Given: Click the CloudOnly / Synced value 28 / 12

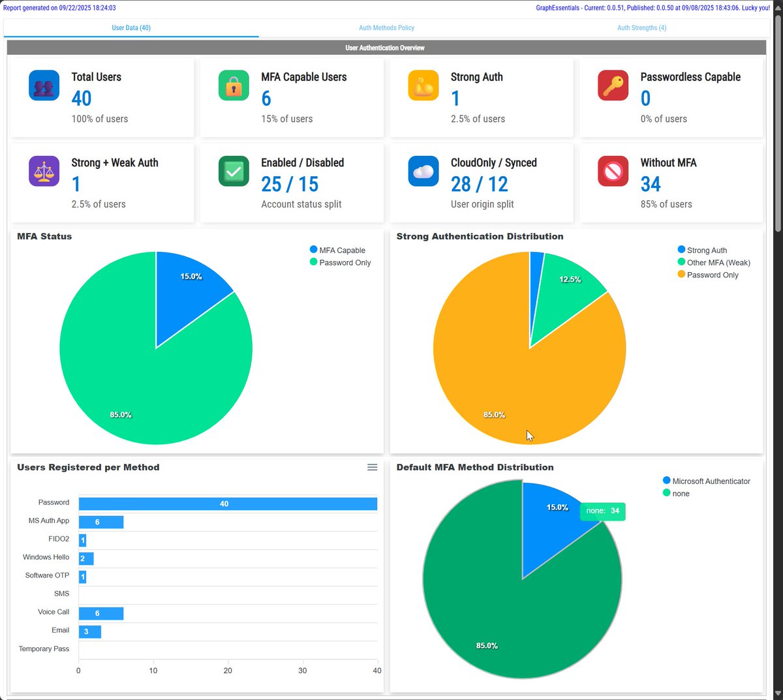Looking at the screenshot, I should click(480, 184).
